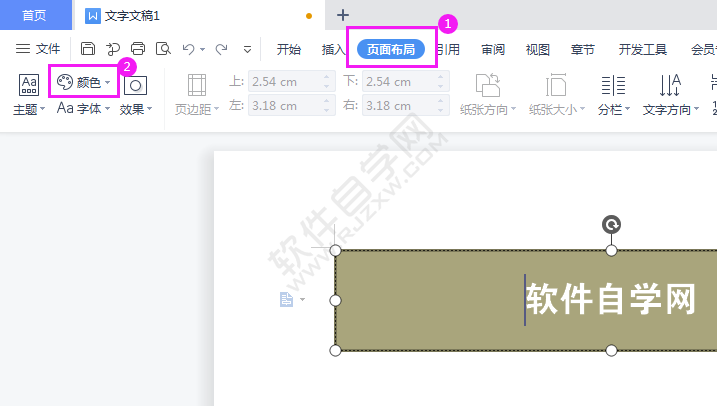Click the 分栏 columns icon
Viewport: 717px width, 406px height.
click(613, 85)
